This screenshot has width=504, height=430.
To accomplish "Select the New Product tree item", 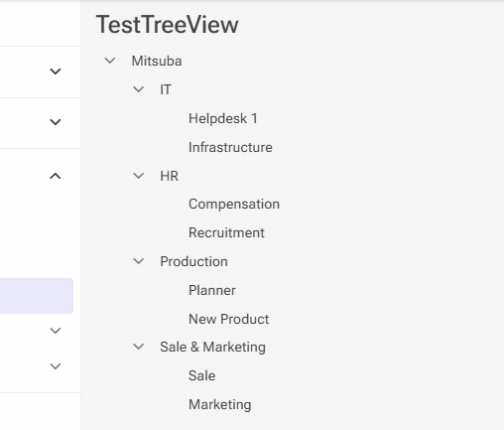I will click(x=228, y=319).
